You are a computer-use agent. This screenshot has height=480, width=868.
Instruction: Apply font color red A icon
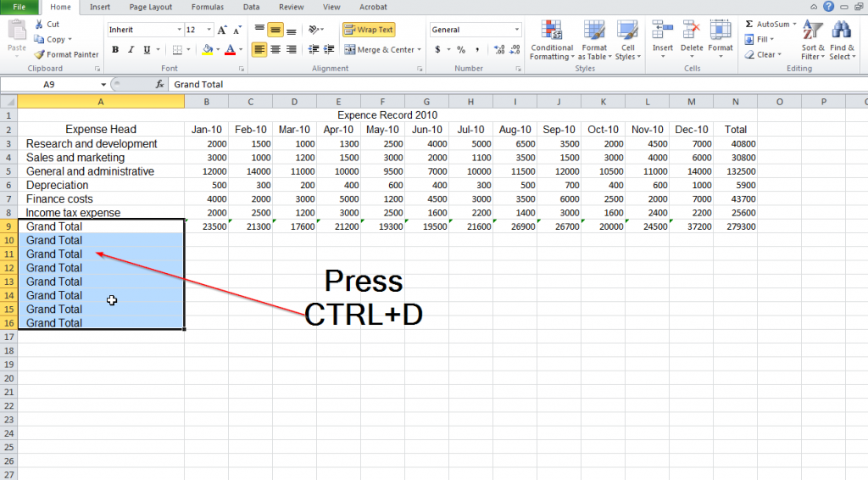pyautogui.click(x=231, y=50)
